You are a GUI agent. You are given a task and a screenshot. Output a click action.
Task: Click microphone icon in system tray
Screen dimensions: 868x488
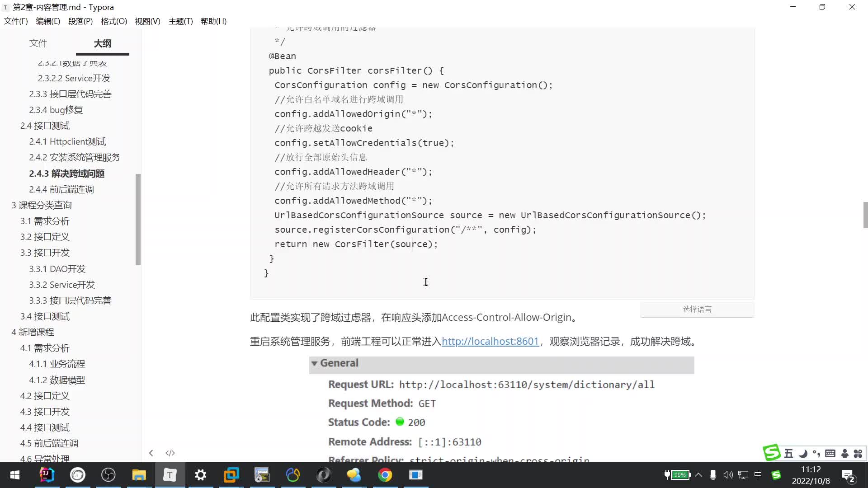[x=713, y=475]
